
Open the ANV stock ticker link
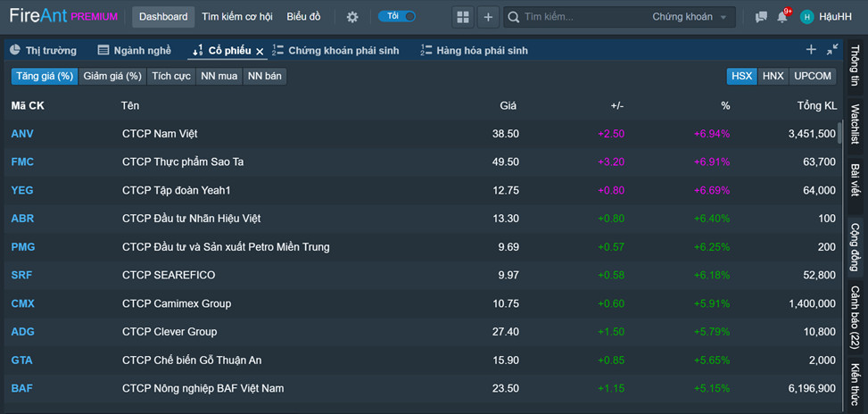pyautogui.click(x=22, y=134)
